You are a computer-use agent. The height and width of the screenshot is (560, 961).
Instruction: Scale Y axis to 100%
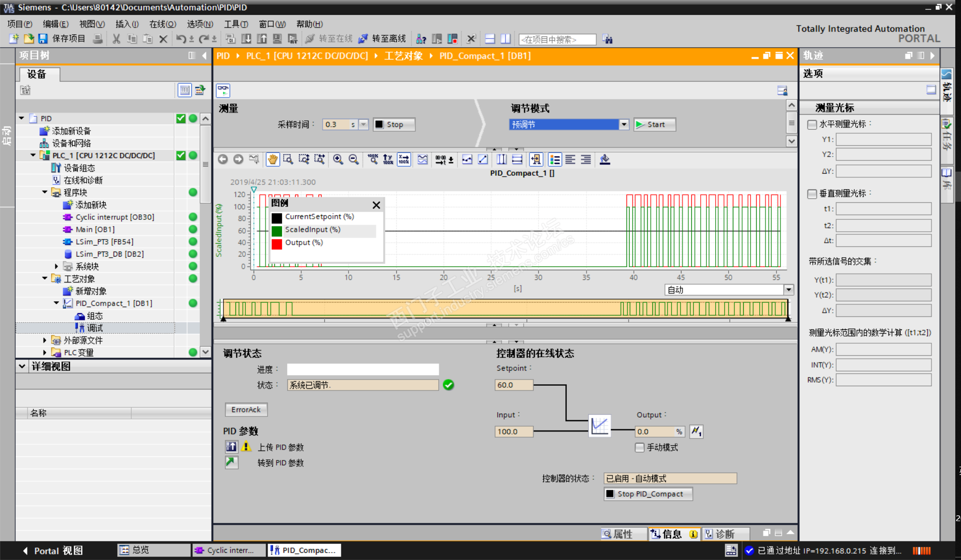tap(388, 160)
